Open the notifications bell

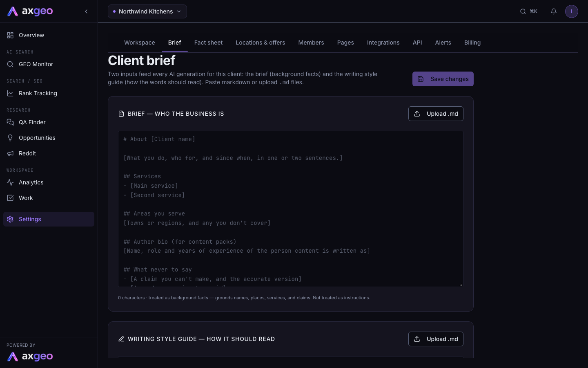pyautogui.click(x=554, y=11)
